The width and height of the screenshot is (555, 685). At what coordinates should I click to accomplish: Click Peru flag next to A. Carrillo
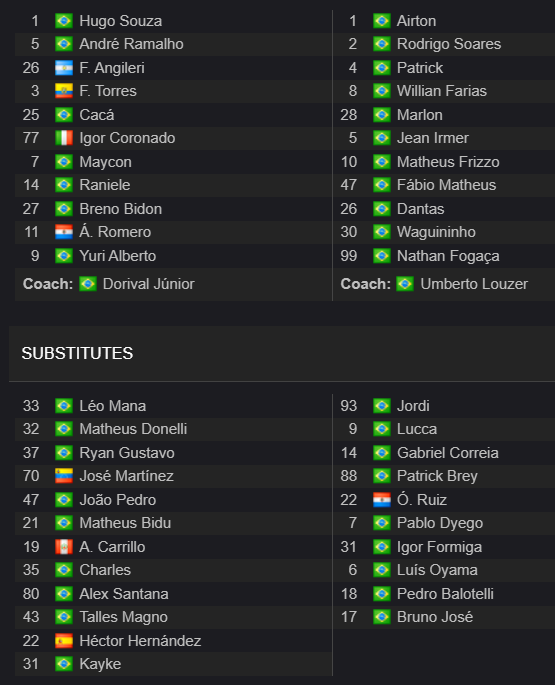[64, 547]
